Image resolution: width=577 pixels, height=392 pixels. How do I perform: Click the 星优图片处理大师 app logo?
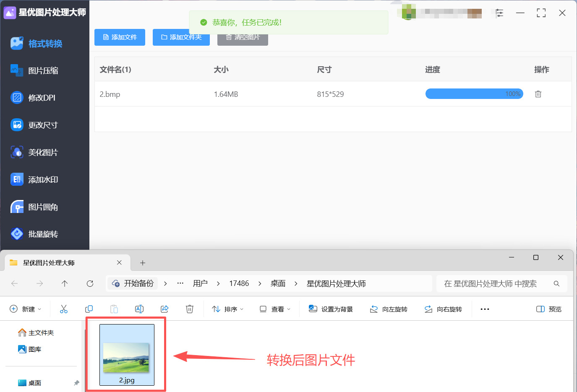coord(10,13)
